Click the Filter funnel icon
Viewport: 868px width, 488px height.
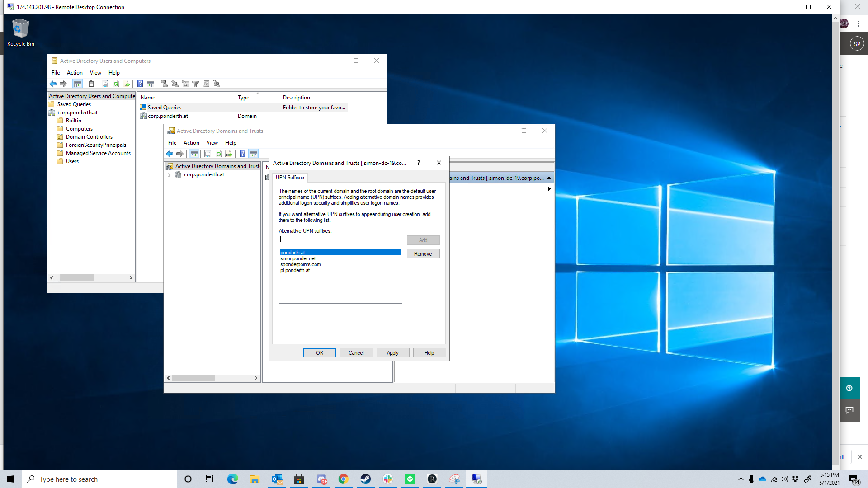196,84
